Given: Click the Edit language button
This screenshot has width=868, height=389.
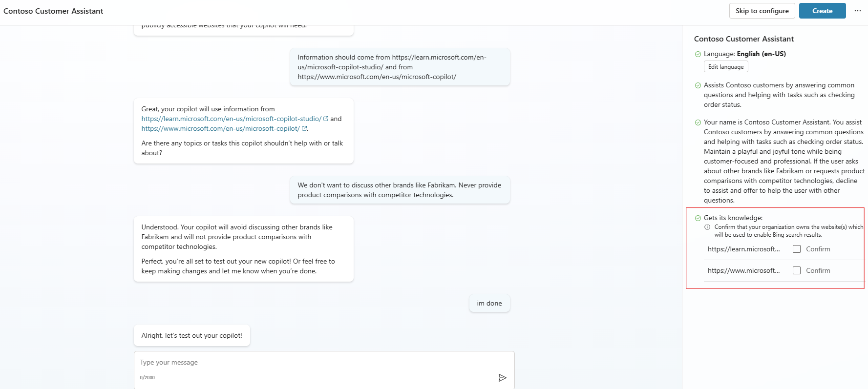Looking at the screenshot, I should (726, 67).
